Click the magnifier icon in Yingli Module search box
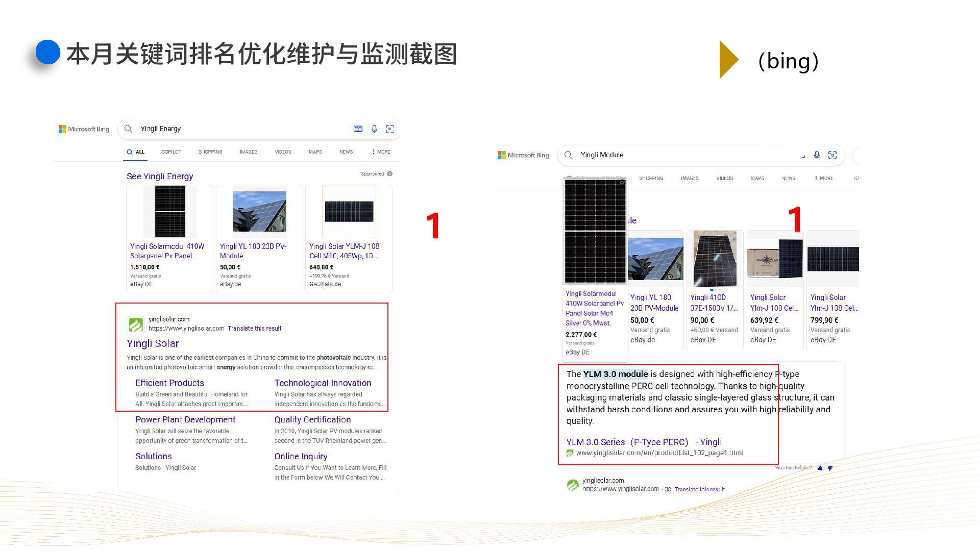 pos(569,155)
